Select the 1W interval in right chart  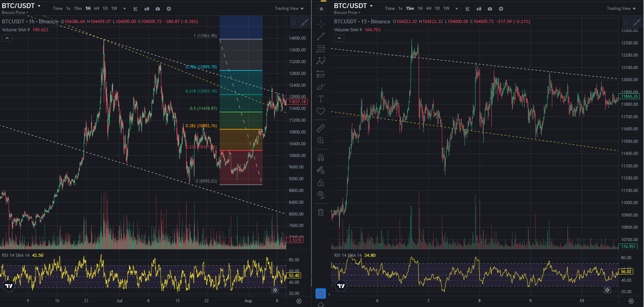(x=446, y=9)
